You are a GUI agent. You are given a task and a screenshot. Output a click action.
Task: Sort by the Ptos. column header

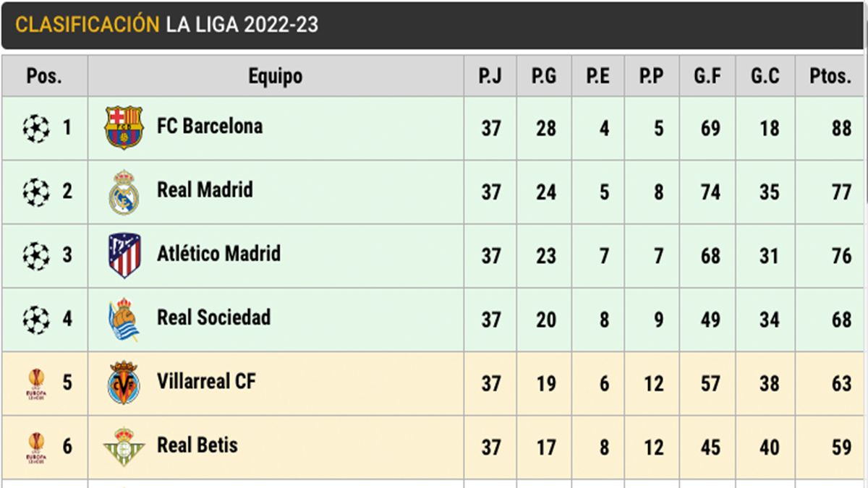[831, 76]
